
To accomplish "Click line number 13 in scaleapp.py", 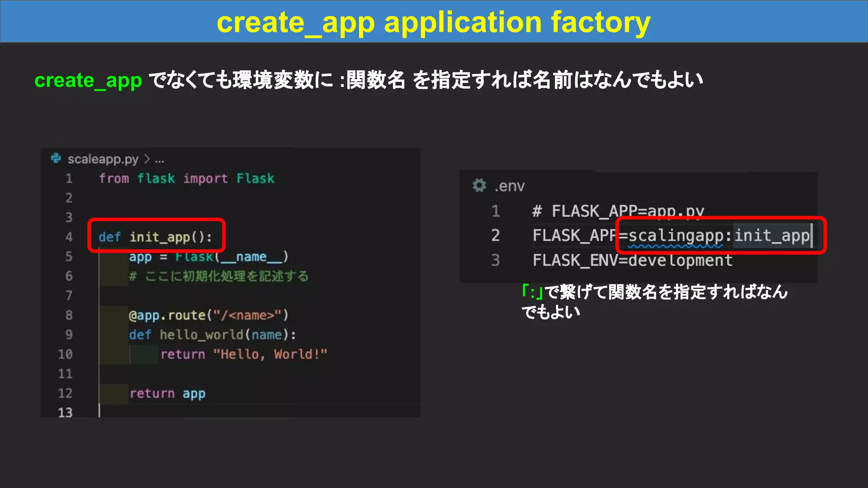I will (x=65, y=412).
